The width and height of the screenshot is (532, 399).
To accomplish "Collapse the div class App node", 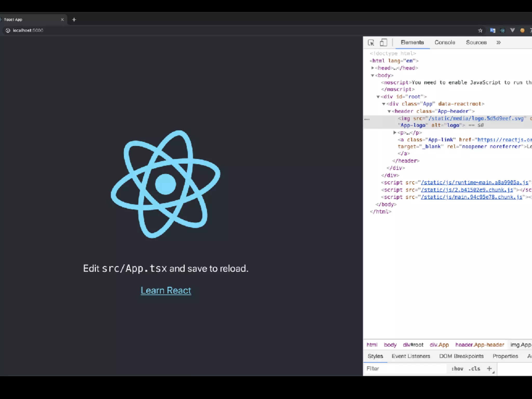I will (x=384, y=104).
